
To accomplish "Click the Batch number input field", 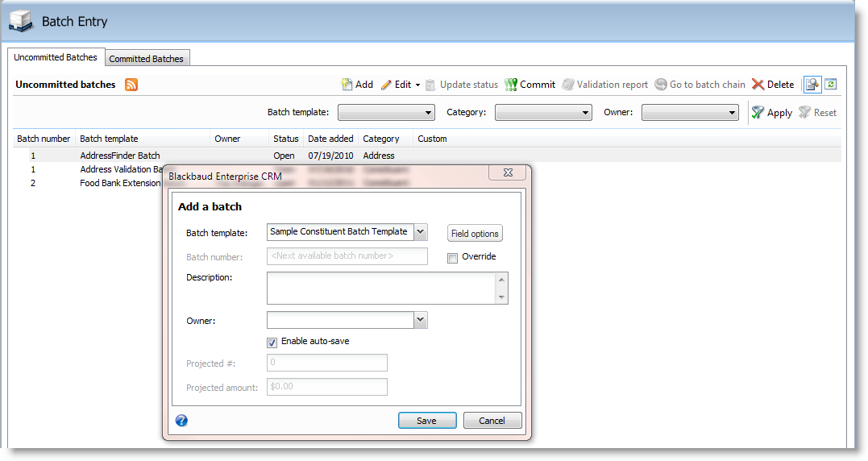I will 347,256.
